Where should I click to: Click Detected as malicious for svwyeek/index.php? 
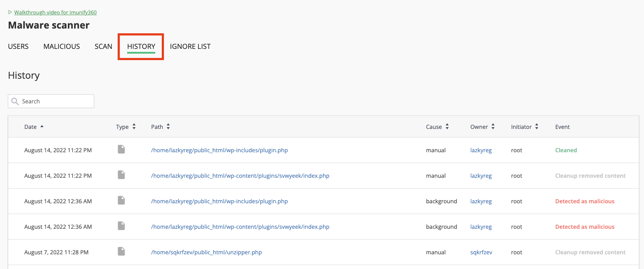585,227
